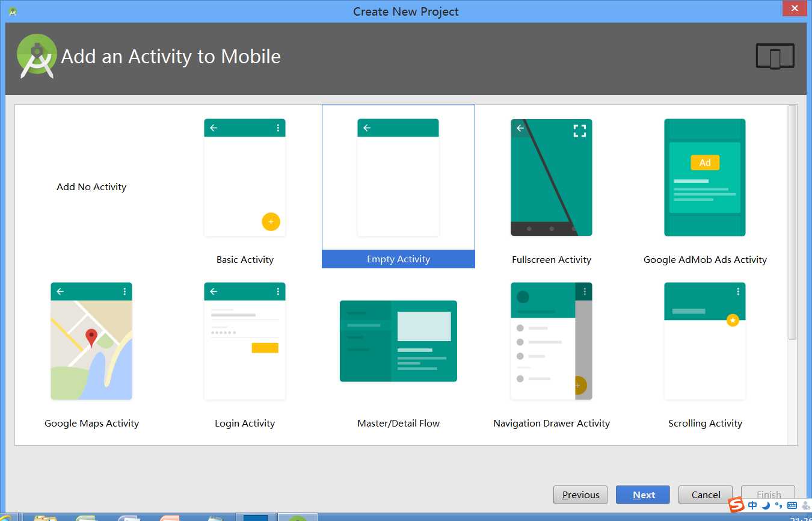Pick the Fullscreen Activity template preview
812x521 pixels.
[x=552, y=177]
